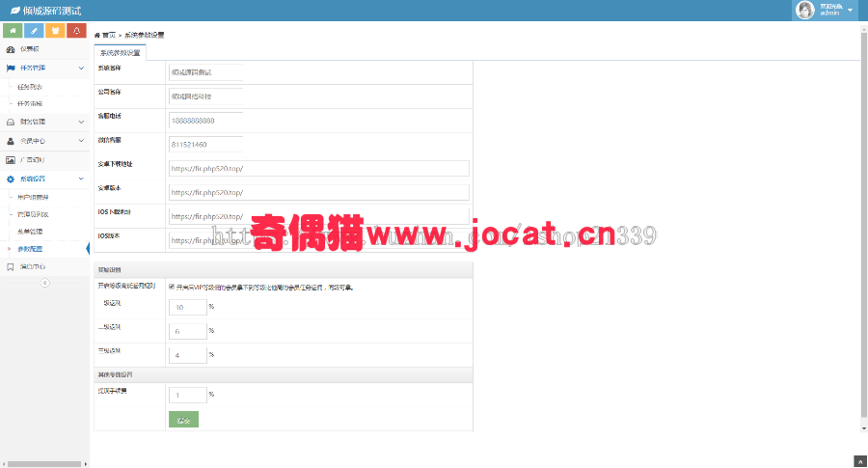Collapse the system settings menu chevron
Image resolution: width=868 pixels, height=468 pixels.
coord(81,179)
